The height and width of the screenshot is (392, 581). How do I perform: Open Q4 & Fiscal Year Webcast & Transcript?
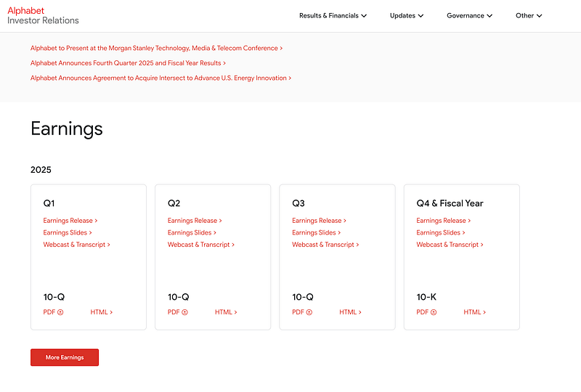450,245
